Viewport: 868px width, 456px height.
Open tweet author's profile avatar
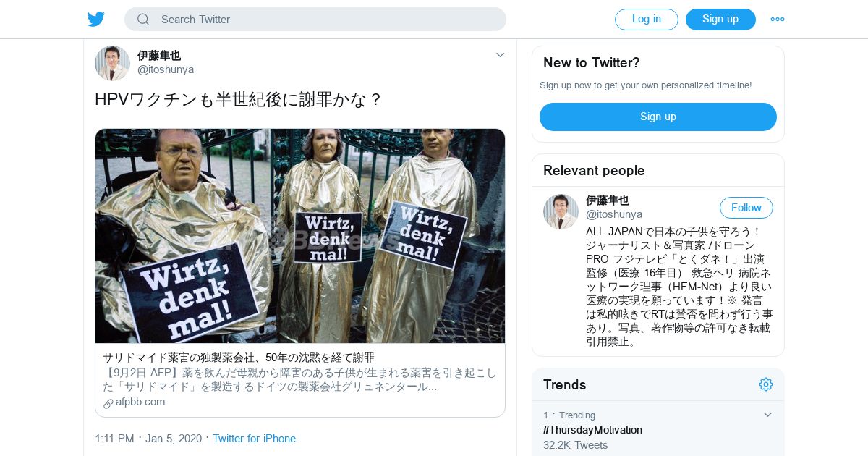(x=112, y=63)
